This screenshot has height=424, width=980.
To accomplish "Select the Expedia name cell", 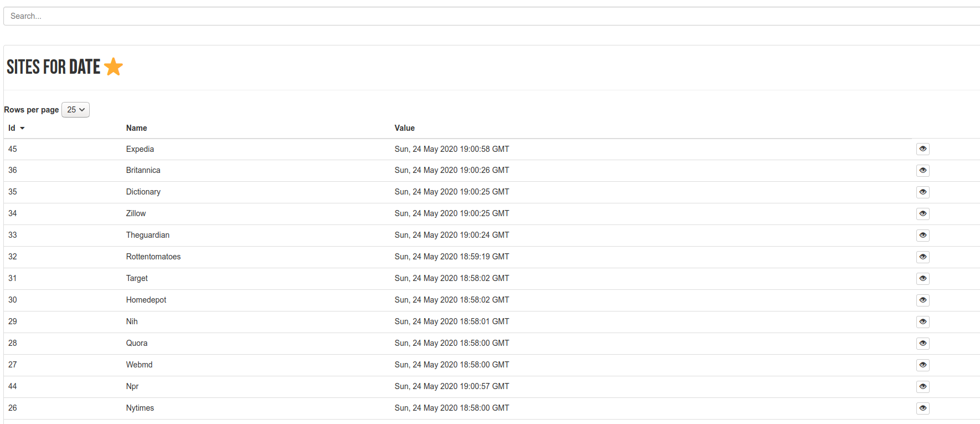I will [140, 149].
